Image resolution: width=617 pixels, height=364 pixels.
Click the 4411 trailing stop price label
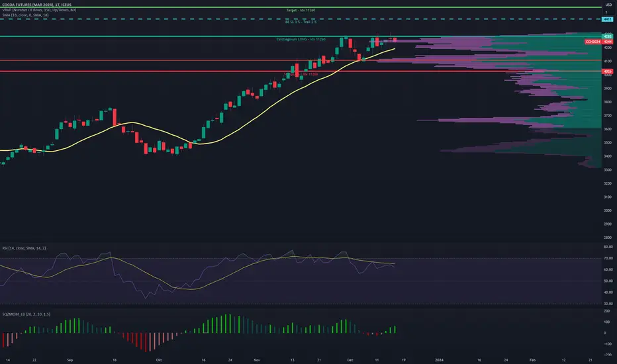point(608,19)
